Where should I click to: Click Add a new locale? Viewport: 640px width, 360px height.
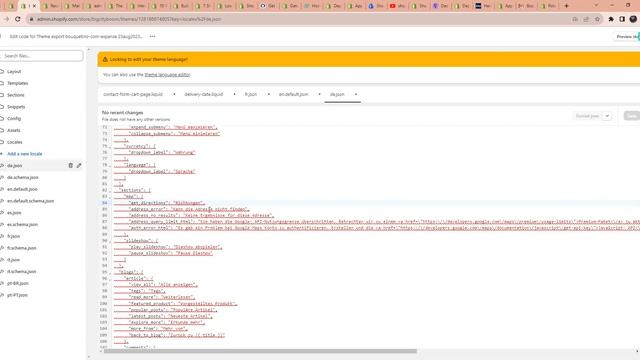coord(24,154)
